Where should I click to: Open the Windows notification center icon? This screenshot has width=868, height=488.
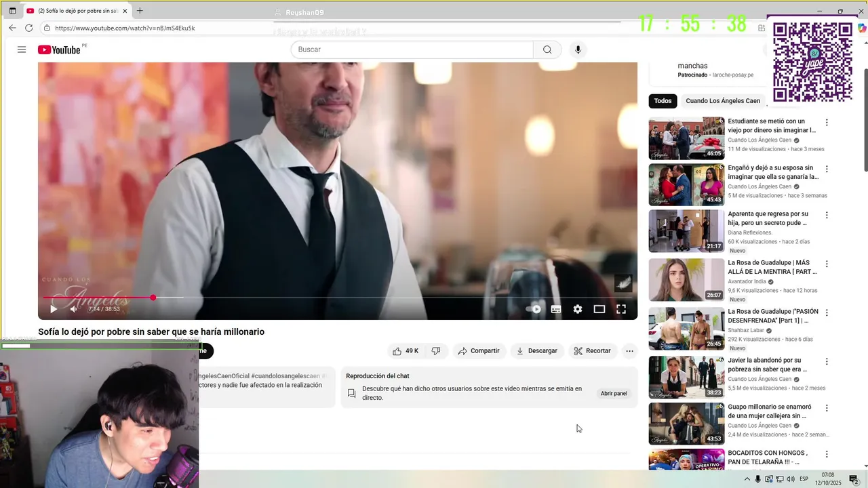tap(854, 479)
